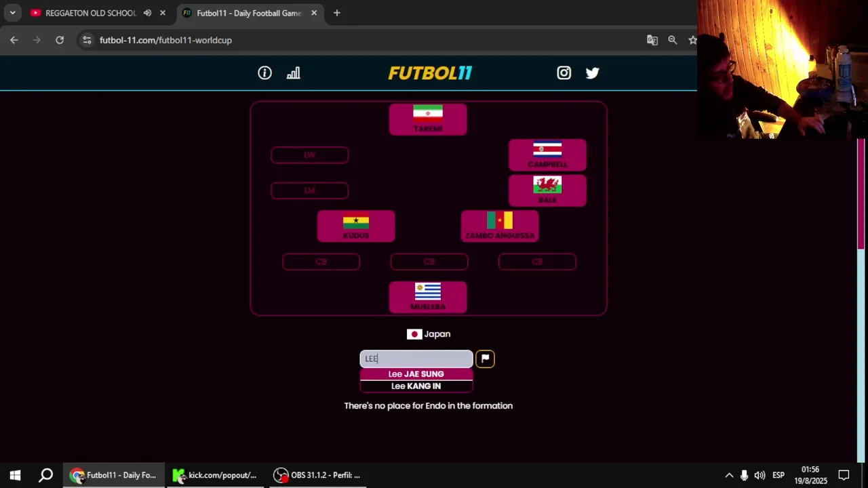Click the Campbell player card
Viewport: 868px width, 488px height.
pos(547,155)
